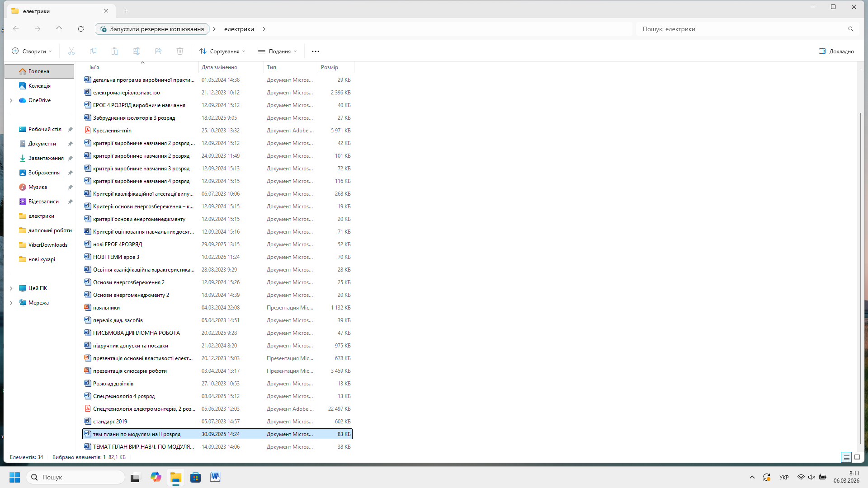This screenshot has width=868, height=488.
Task: Click the Refresh arrow next to address bar
Action: tap(81, 29)
